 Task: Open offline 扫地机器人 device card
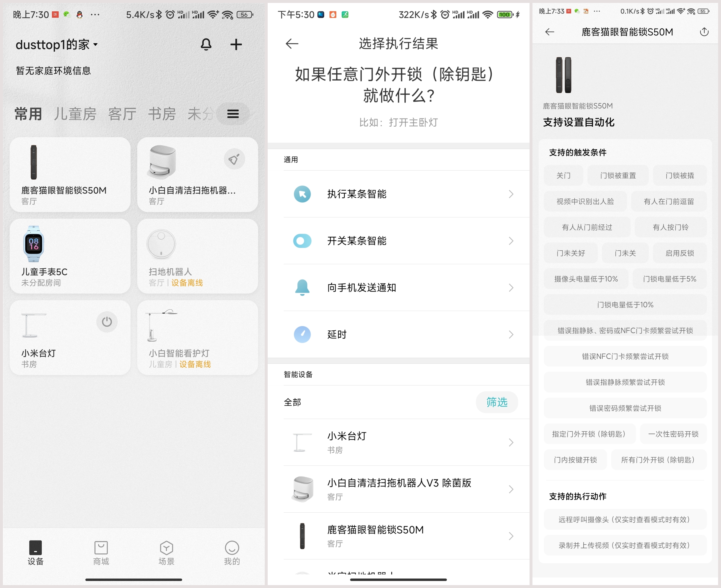tap(197, 256)
